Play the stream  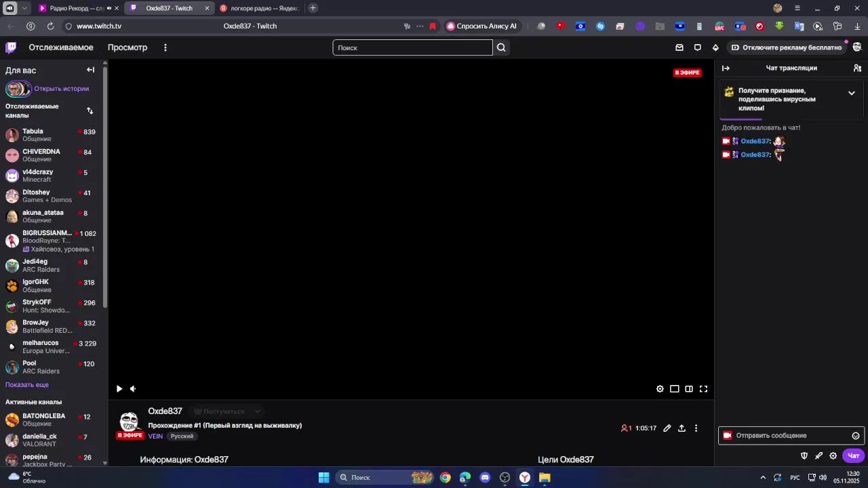[x=119, y=389]
